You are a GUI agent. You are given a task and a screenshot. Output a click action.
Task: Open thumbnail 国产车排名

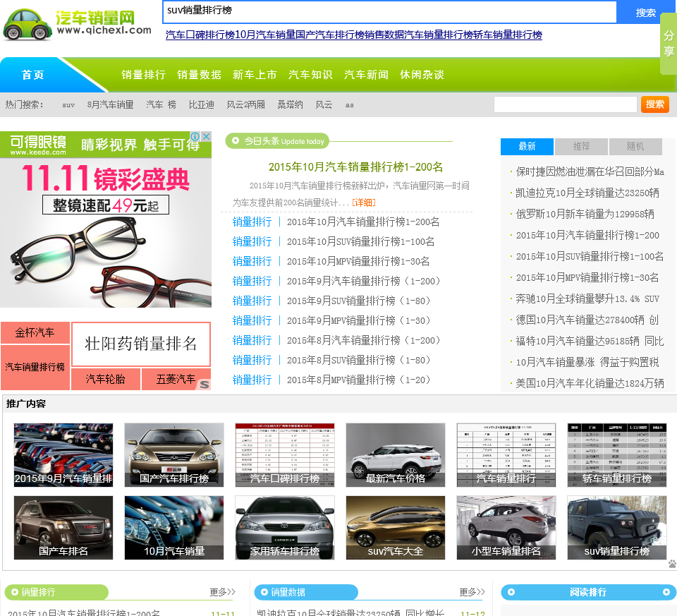click(x=63, y=527)
